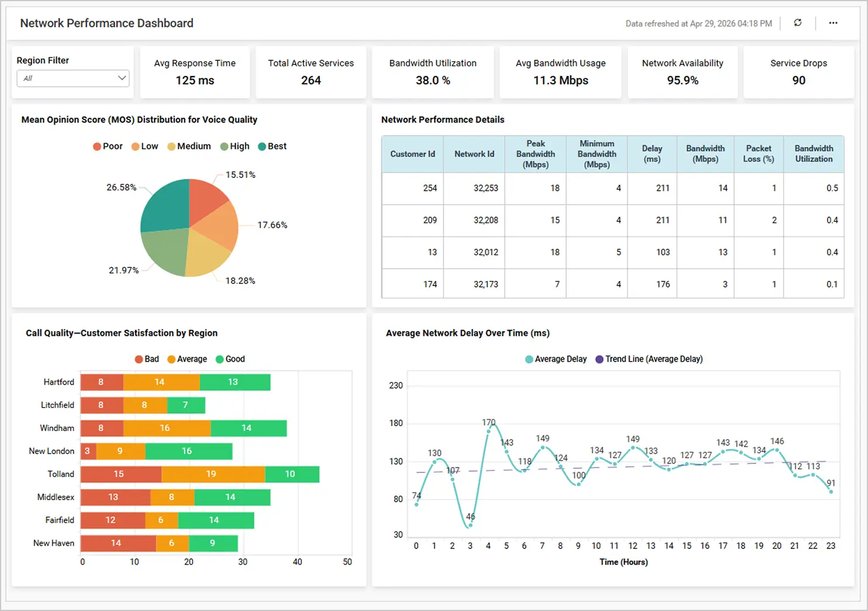Click the 74 data point at hour 0
Viewport: 868px width, 611px height.
416,504
